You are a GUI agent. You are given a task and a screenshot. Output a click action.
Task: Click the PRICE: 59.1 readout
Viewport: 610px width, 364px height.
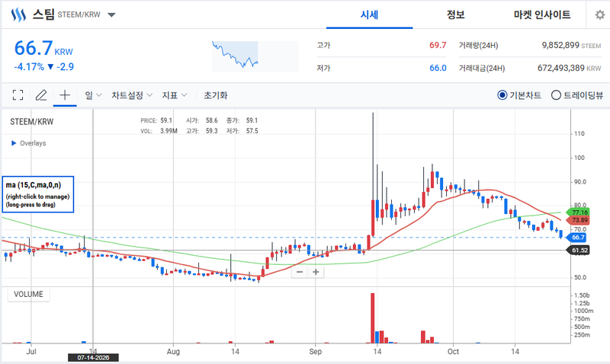156,120
